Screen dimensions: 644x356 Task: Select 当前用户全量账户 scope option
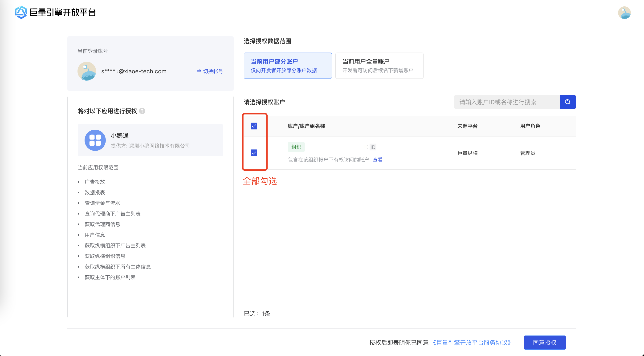(379, 66)
